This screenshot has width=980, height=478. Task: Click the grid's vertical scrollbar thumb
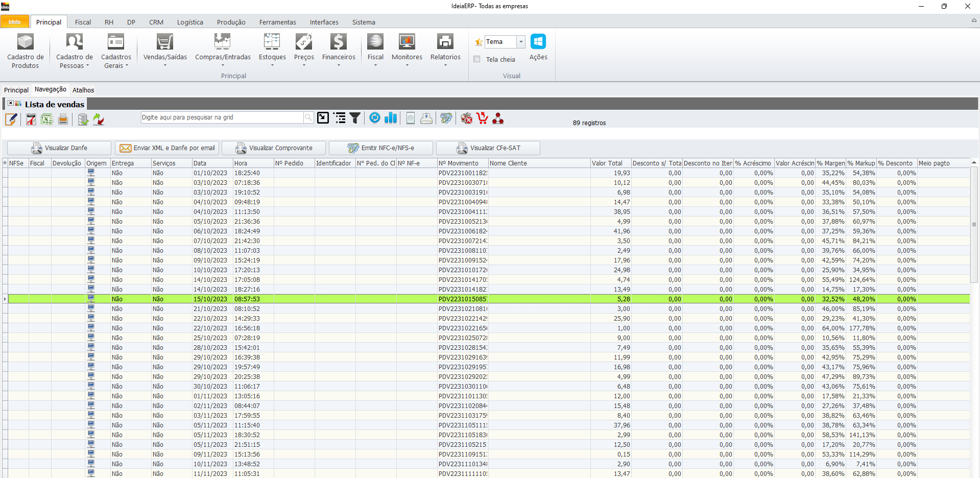pyautogui.click(x=974, y=225)
